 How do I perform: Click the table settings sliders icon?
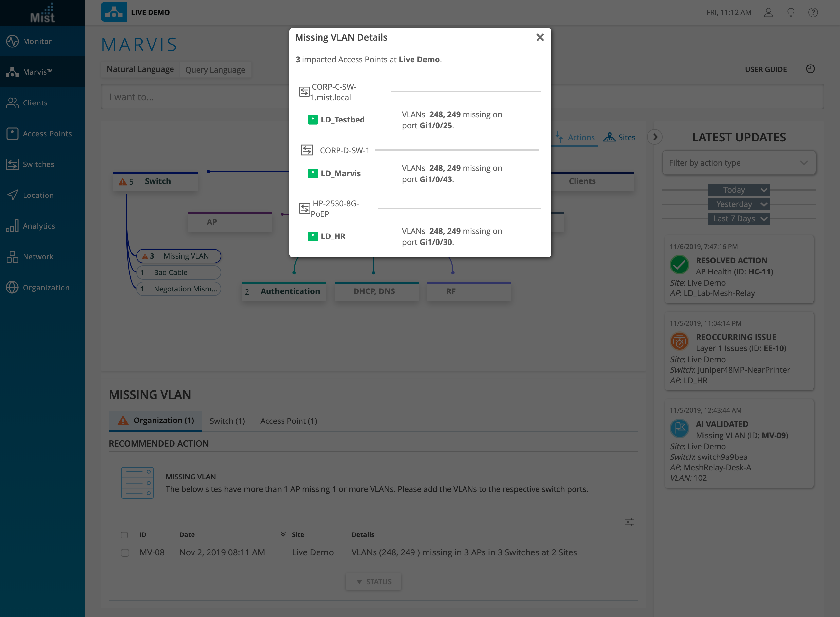click(630, 522)
